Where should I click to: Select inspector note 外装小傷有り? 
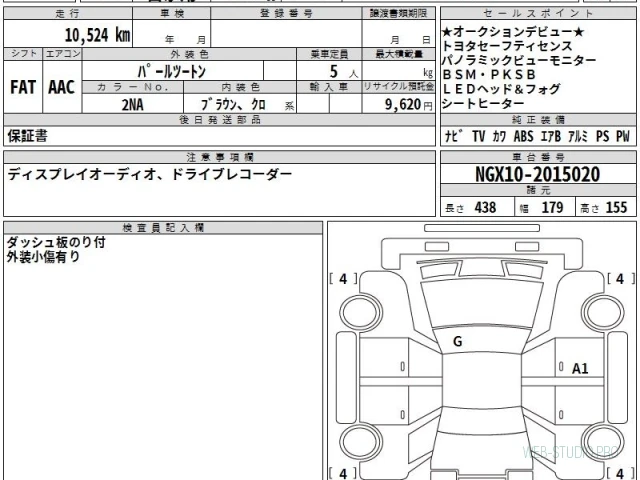click(x=43, y=257)
